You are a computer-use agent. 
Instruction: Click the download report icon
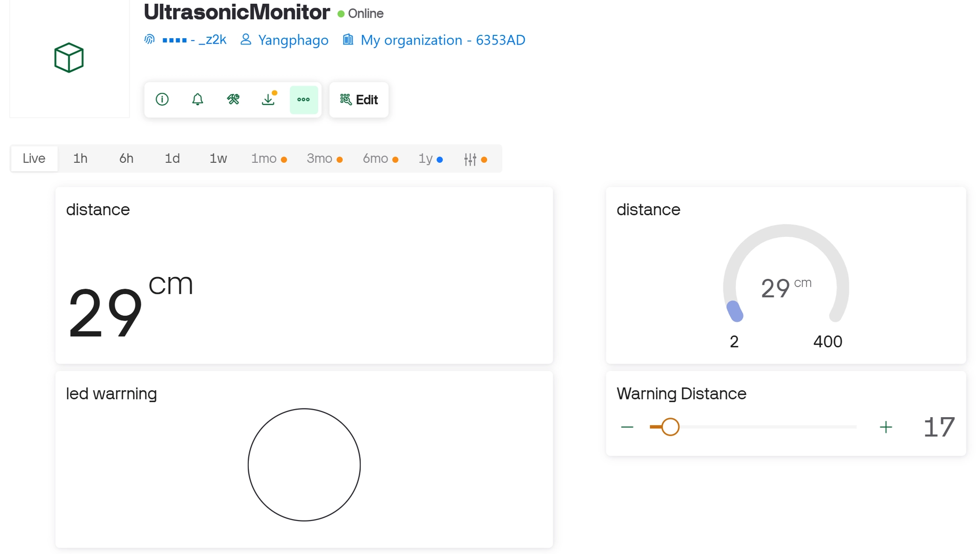[x=268, y=100]
